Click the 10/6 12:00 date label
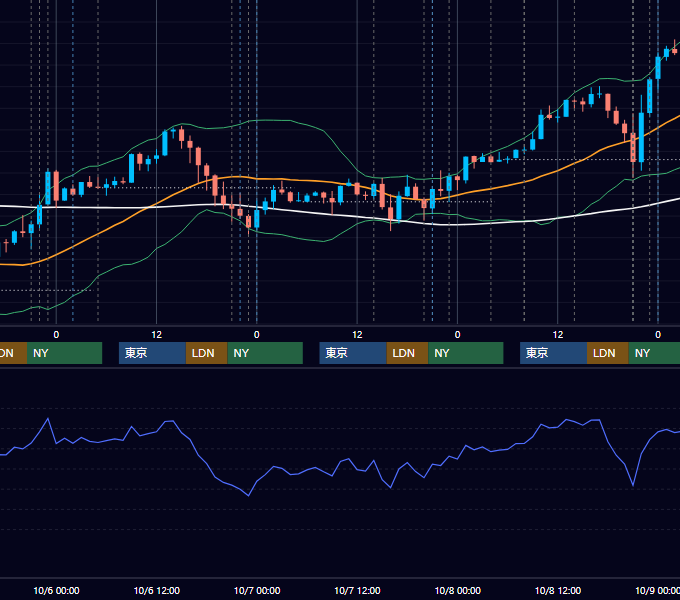Image resolution: width=680 pixels, height=600 pixels. click(x=157, y=590)
